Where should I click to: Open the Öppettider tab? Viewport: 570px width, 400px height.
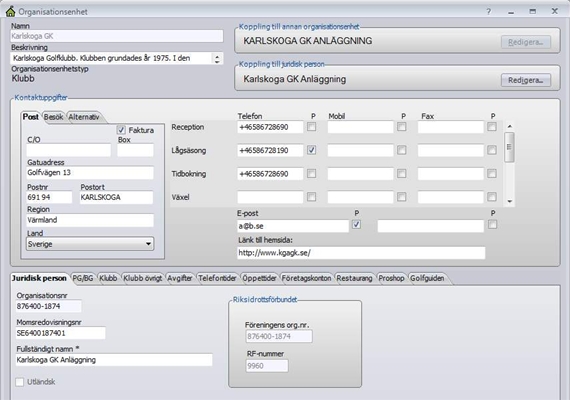coord(259,278)
